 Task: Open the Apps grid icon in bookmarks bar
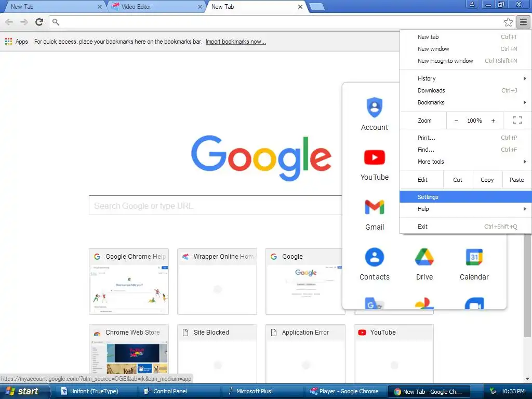pos(8,42)
